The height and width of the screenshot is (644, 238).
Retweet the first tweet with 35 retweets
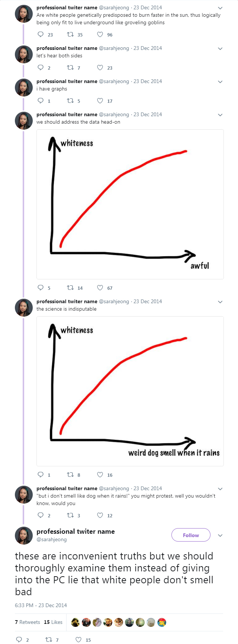(70, 35)
